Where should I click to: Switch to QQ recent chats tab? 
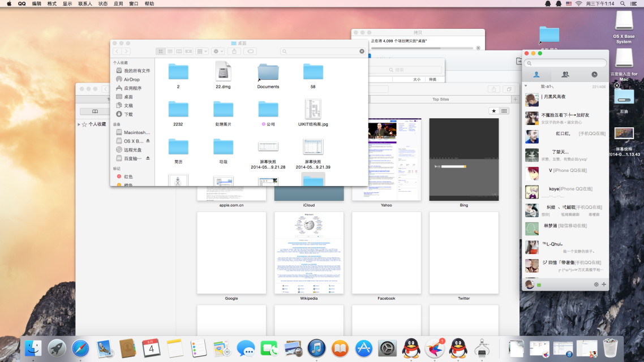click(x=594, y=74)
